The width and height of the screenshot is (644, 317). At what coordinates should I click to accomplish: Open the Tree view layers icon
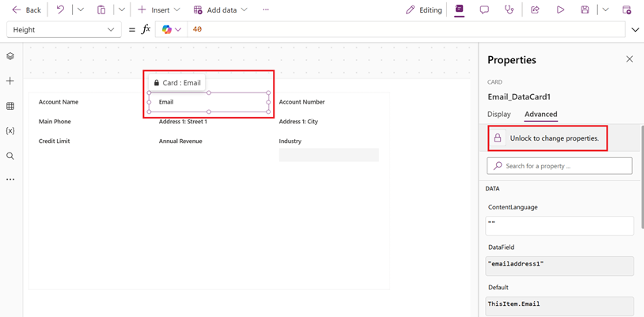pos(10,56)
